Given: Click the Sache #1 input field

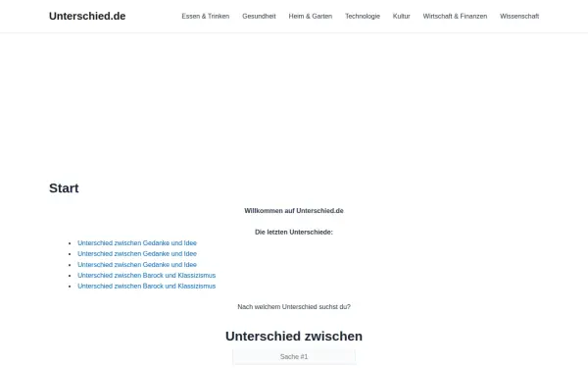Looking at the screenshot, I should click(x=294, y=357).
